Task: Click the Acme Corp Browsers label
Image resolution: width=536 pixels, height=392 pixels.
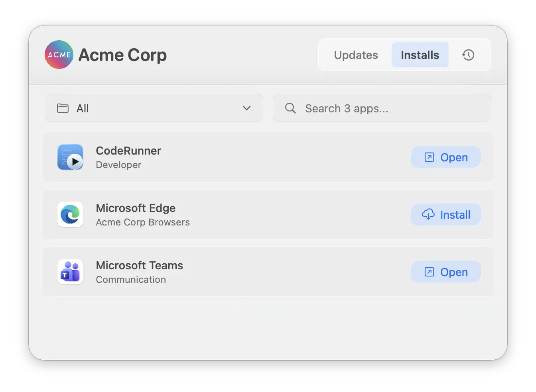Action: (143, 222)
